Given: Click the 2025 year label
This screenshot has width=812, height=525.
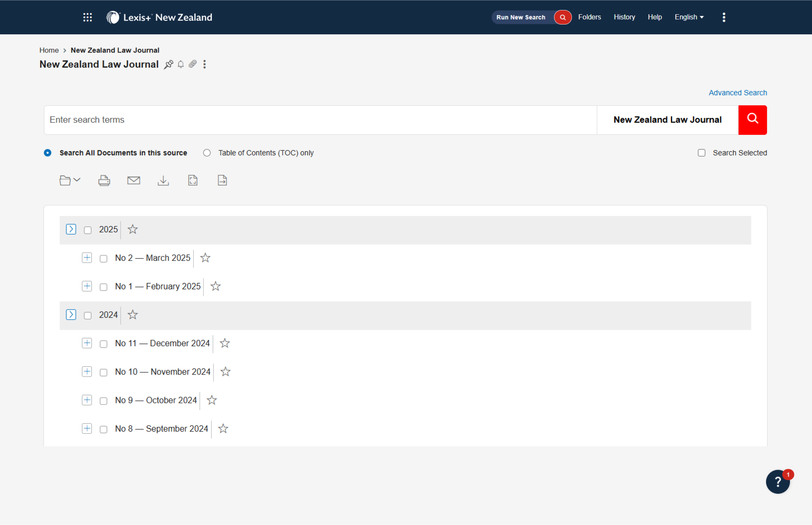Looking at the screenshot, I should 108,230.
